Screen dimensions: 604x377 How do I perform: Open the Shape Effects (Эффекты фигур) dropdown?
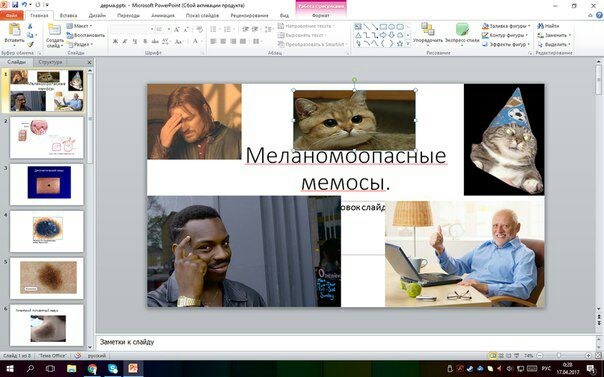coord(506,44)
